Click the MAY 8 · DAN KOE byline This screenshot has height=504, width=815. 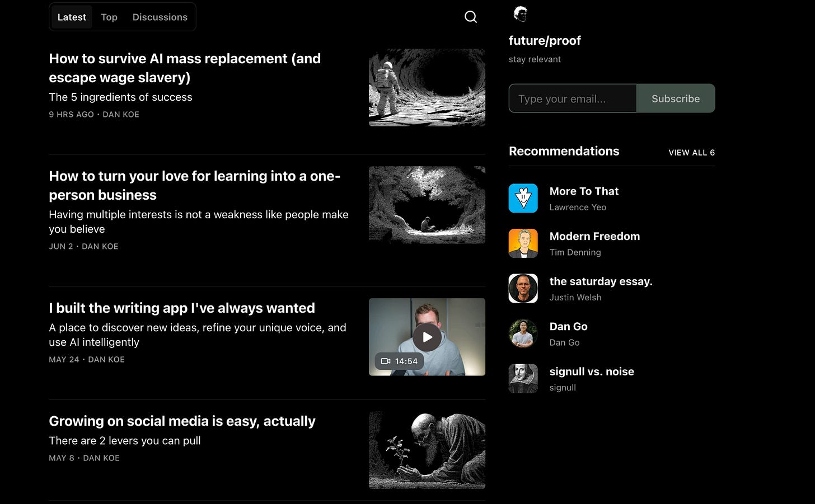(x=84, y=458)
